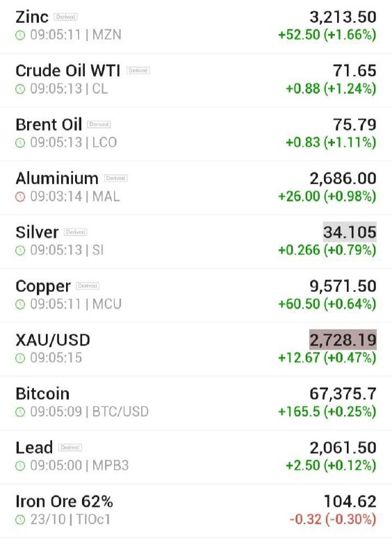Click the clock icon under Brent Oil

point(20,142)
